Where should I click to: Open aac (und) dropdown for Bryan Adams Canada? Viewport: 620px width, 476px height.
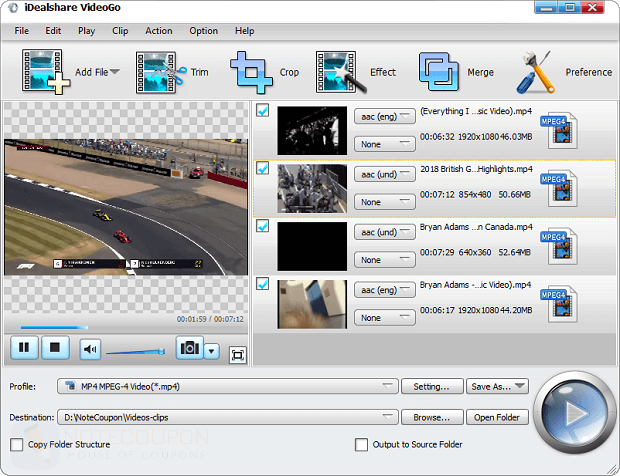[x=385, y=232]
